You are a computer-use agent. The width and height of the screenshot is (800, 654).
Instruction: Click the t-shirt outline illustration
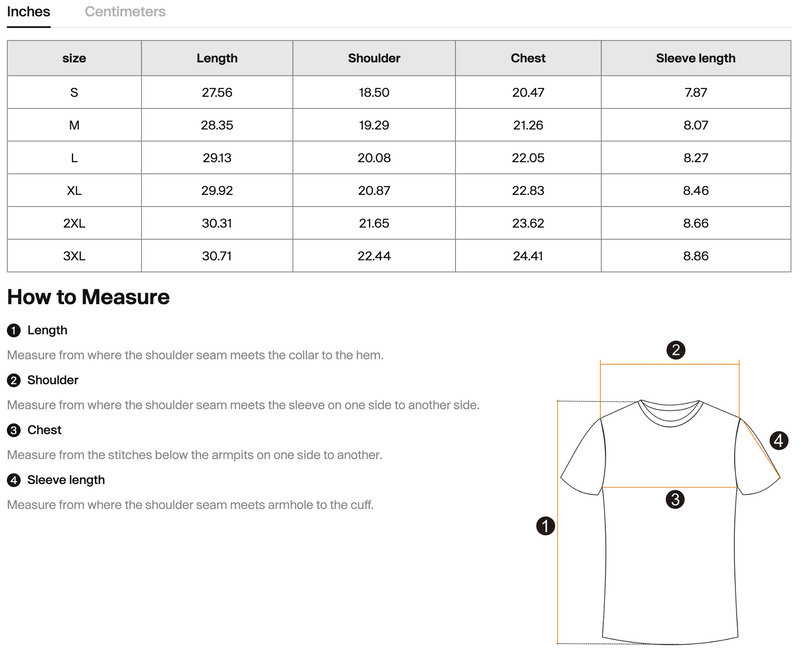click(670, 520)
